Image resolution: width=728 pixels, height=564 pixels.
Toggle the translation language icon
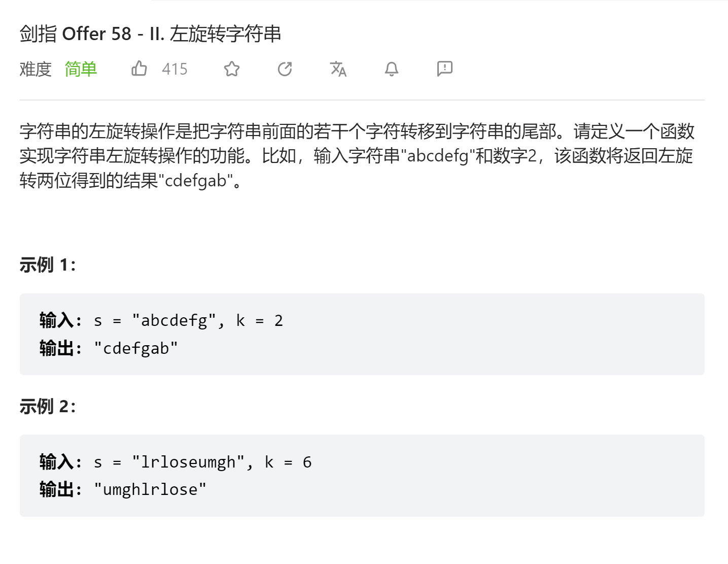tap(338, 69)
